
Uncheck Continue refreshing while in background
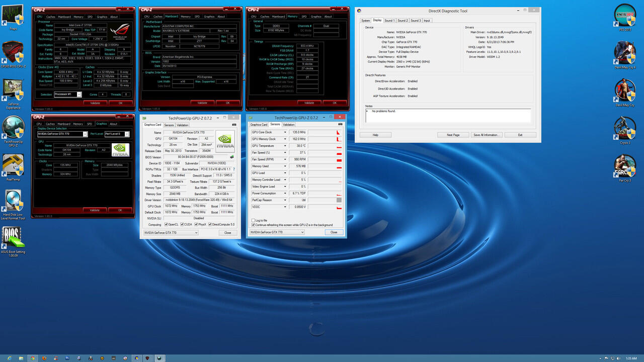pyautogui.click(x=253, y=225)
